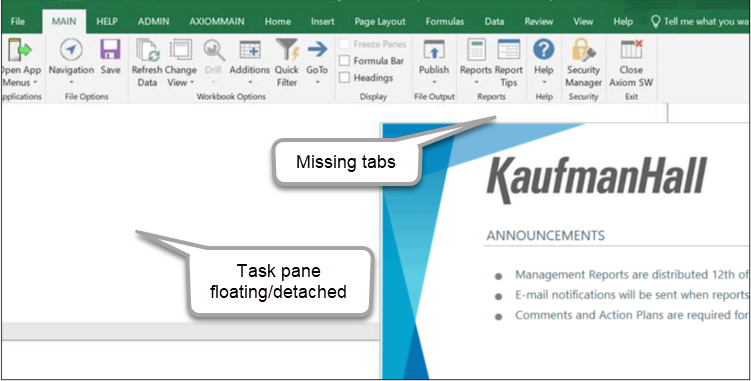The width and height of the screenshot is (751, 381).
Task: Select the Quick Filter funnel icon
Action: 287,50
